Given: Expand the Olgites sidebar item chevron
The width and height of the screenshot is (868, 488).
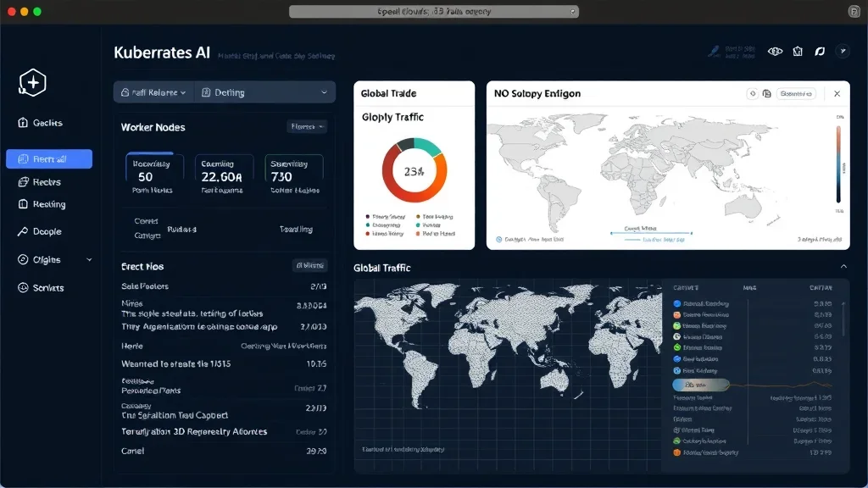Looking at the screenshot, I should click(89, 260).
